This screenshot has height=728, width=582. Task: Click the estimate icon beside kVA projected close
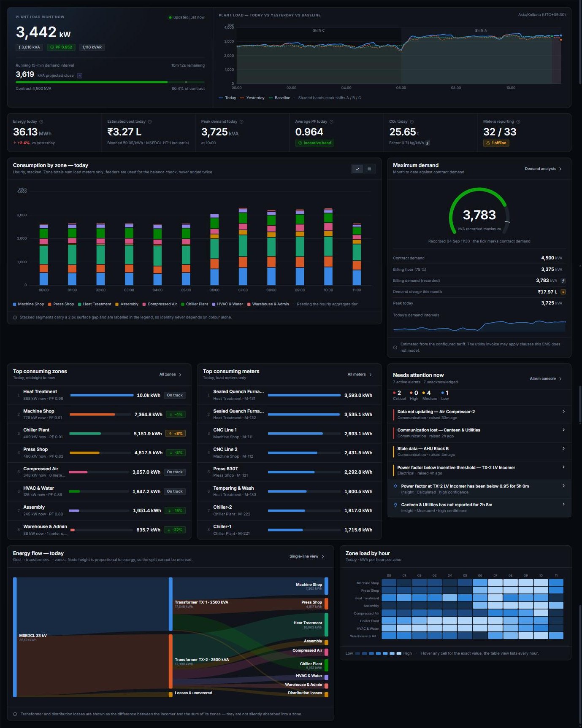(x=79, y=76)
